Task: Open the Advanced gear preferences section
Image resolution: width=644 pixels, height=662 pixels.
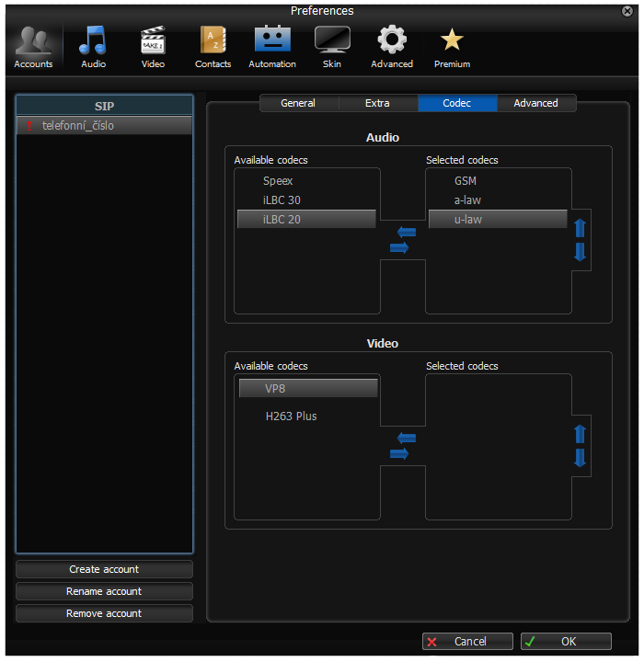Action: [x=392, y=48]
